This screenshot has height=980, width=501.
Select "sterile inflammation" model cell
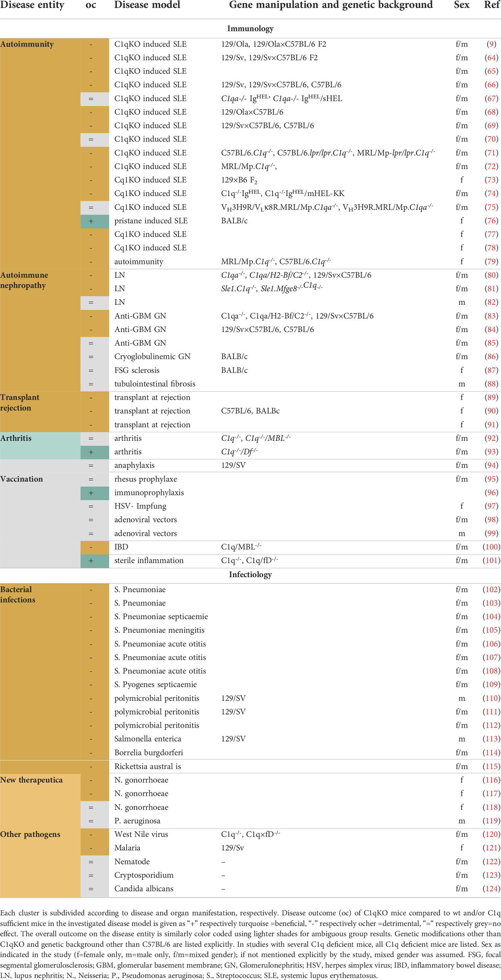coord(149,561)
